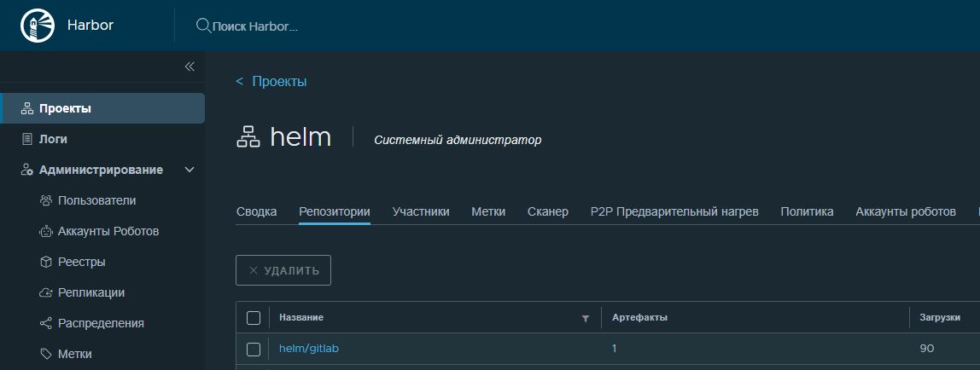Click the Robot Accounts sidebar icon
Screen dimensions: 980x370
point(46,231)
